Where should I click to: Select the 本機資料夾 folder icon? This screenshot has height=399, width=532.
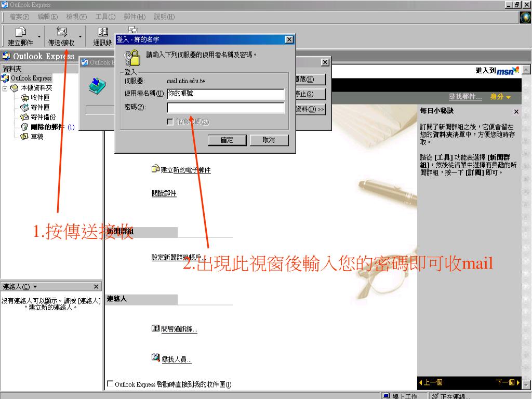point(14,88)
